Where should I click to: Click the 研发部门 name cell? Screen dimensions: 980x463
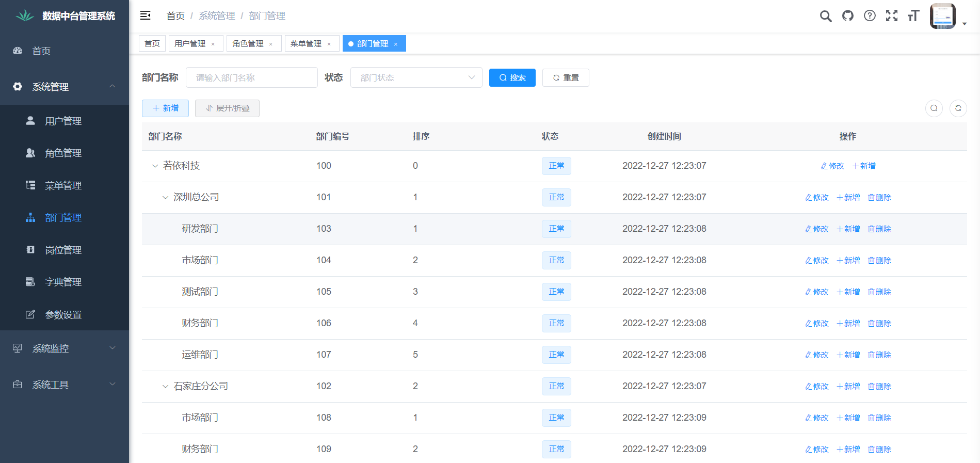(x=200, y=229)
